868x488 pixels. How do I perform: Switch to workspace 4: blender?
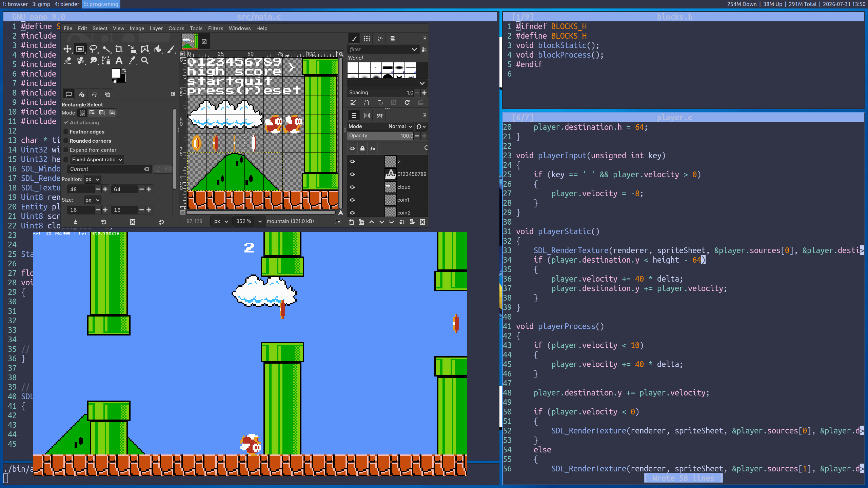[67, 4]
